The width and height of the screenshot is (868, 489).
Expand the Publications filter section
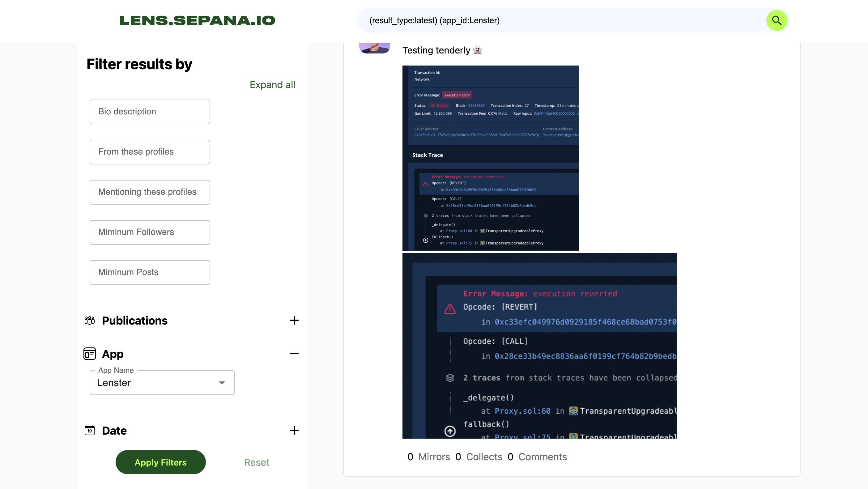point(294,320)
